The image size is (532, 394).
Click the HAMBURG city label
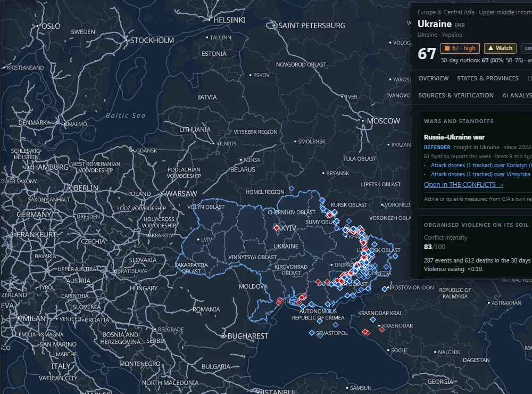(x=50, y=167)
